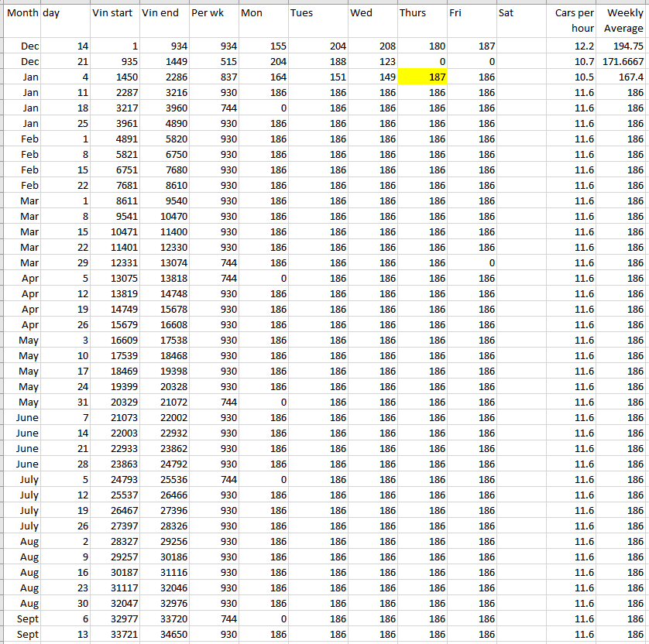Select the yellow highlighted Thurs cell 187

click(x=422, y=77)
